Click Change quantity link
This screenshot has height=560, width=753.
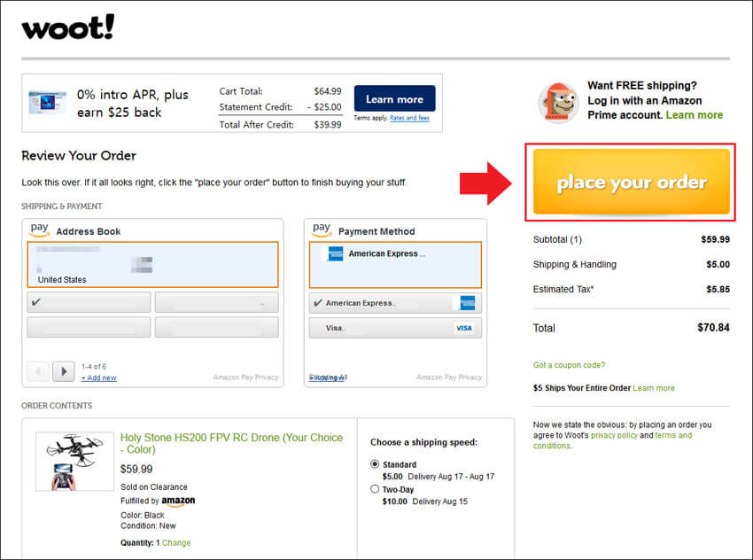pyautogui.click(x=176, y=542)
